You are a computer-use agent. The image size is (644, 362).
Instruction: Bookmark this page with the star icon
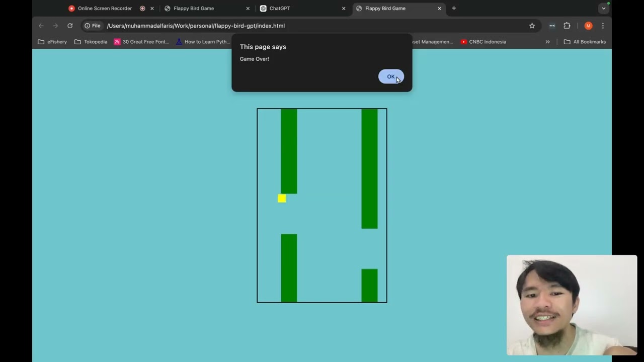click(532, 26)
